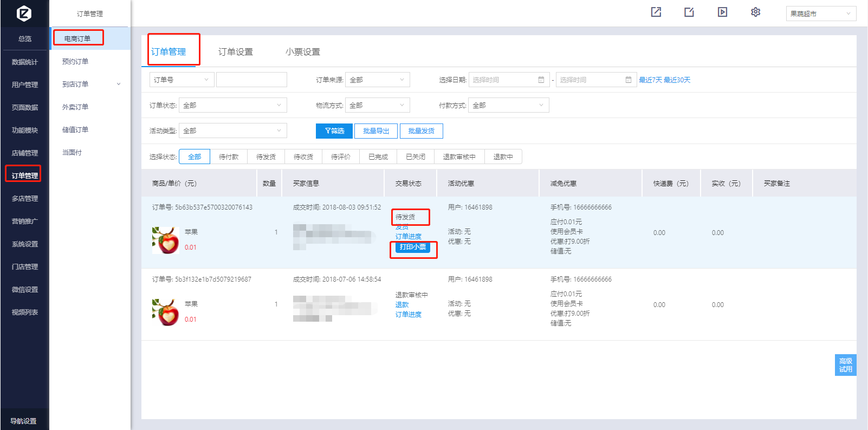Click the start date 选择时间 field
The width and height of the screenshot is (868, 430).
(x=509, y=80)
